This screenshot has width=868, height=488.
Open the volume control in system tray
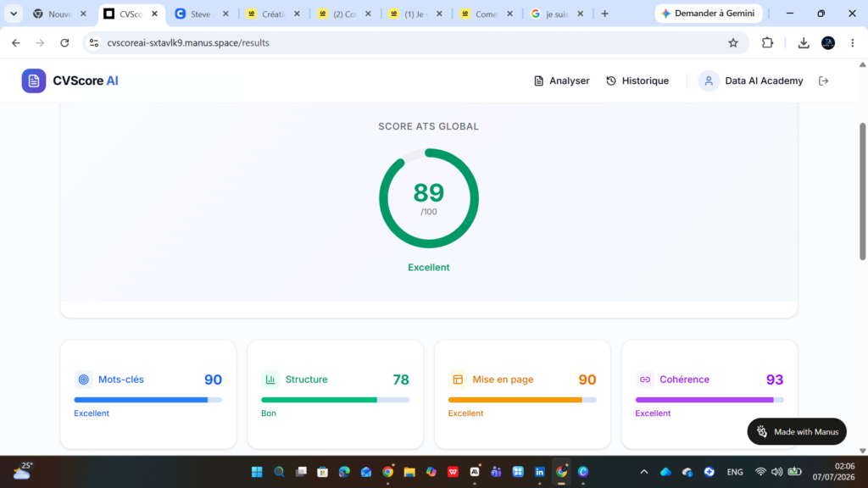pyautogui.click(x=777, y=472)
